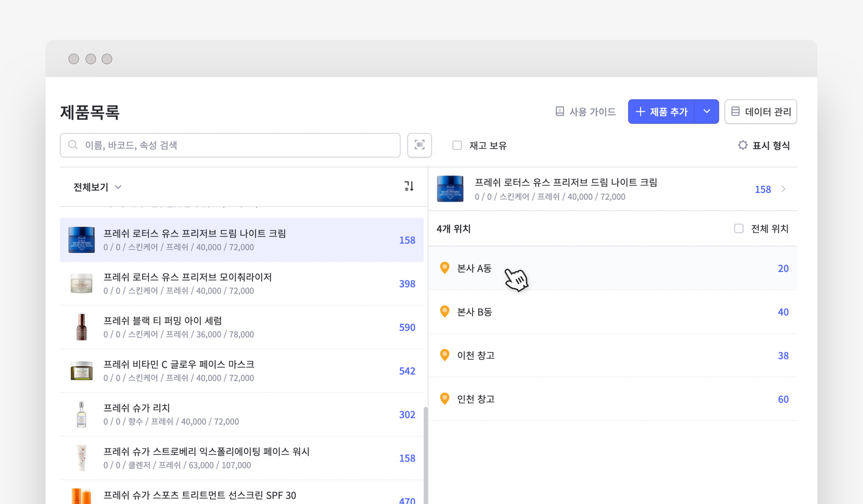Click the 슈가 리치 perfume thumbnail

pyautogui.click(x=82, y=414)
